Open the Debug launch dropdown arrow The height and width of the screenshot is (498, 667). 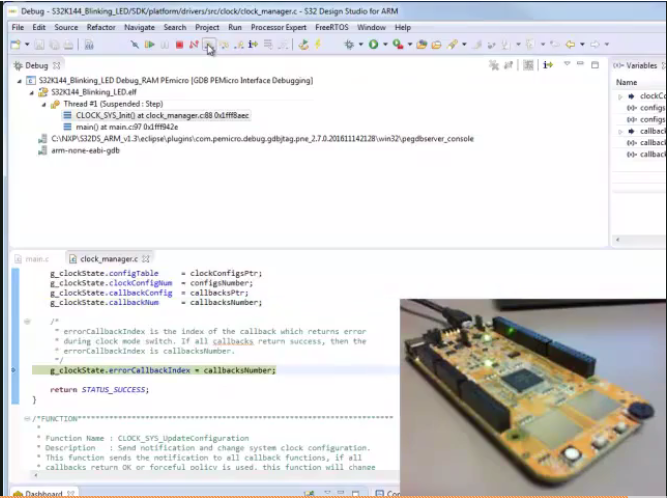[361, 44]
